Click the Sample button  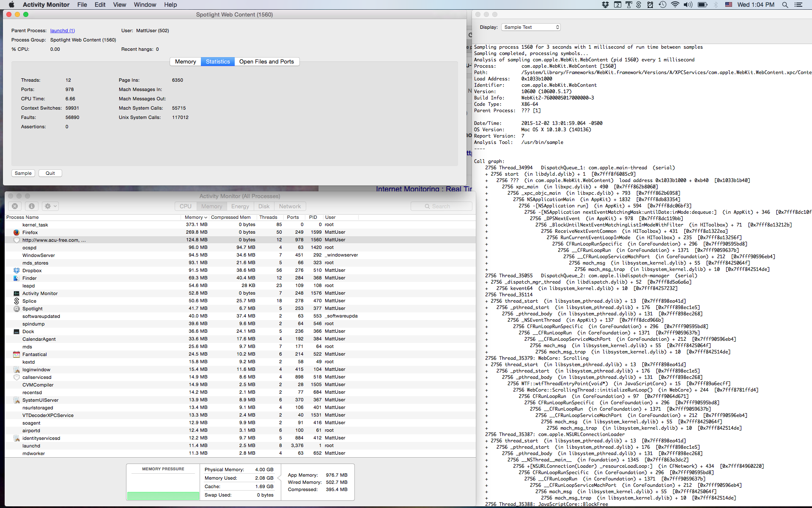pyautogui.click(x=23, y=173)
